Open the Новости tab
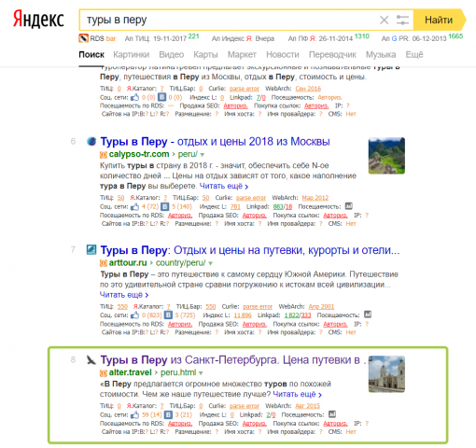476x448 pixels. pos(283,55)
